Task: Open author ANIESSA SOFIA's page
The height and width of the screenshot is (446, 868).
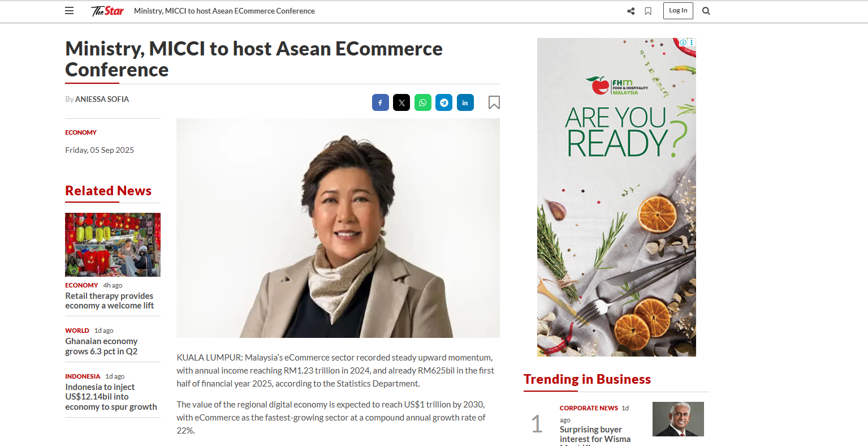Action: coord(102,99)
